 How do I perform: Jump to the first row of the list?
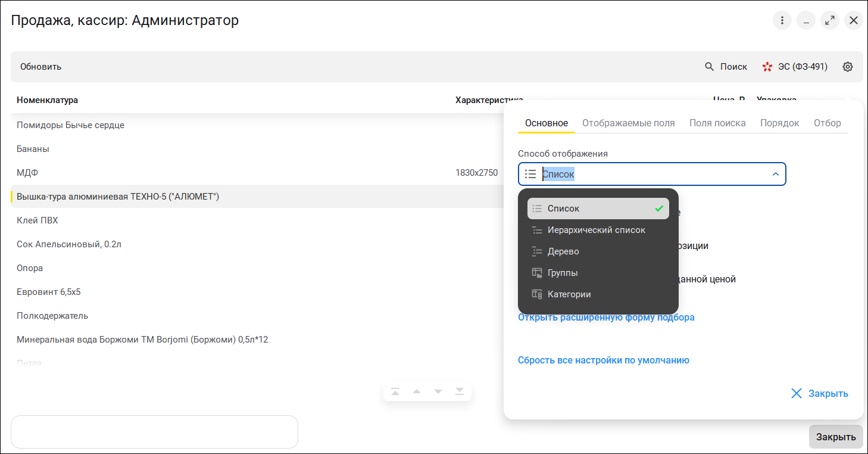[395, 391]
